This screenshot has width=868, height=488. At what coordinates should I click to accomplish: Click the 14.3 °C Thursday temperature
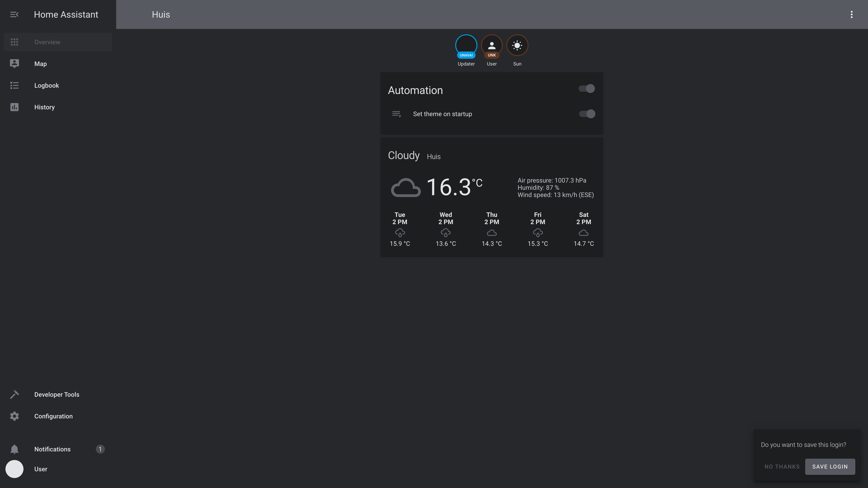pyautogui.click(x=492, y=244)
